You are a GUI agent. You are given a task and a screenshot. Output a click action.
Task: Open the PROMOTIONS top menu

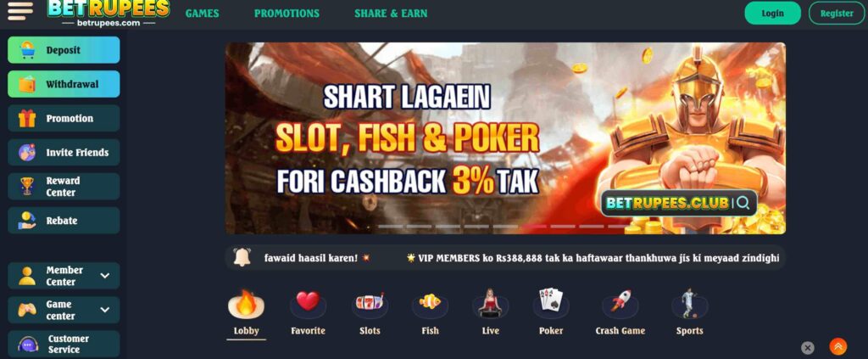287,14
